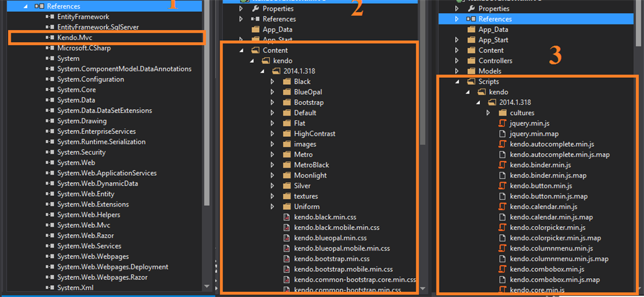The width and height of the screenshot is (644, 297).
Task: Select "kendo.colorpicker.min.js.map" file
Action: pos(555,238)
